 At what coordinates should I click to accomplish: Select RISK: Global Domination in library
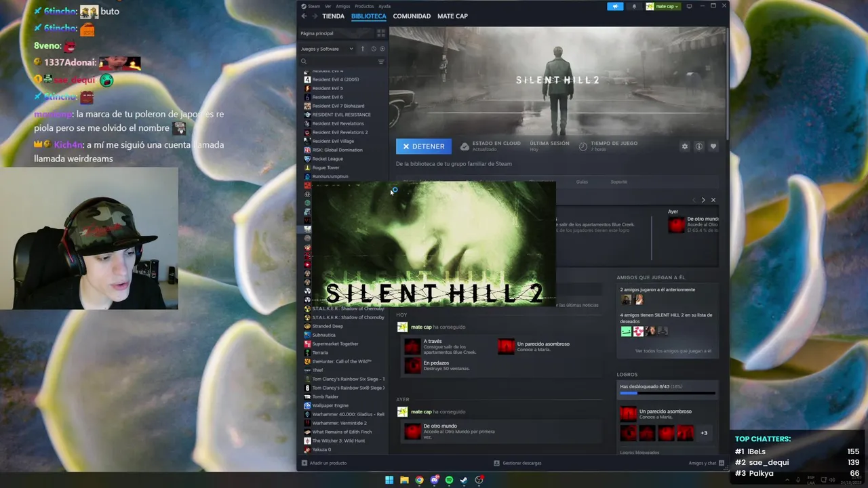tap(337, 150)
